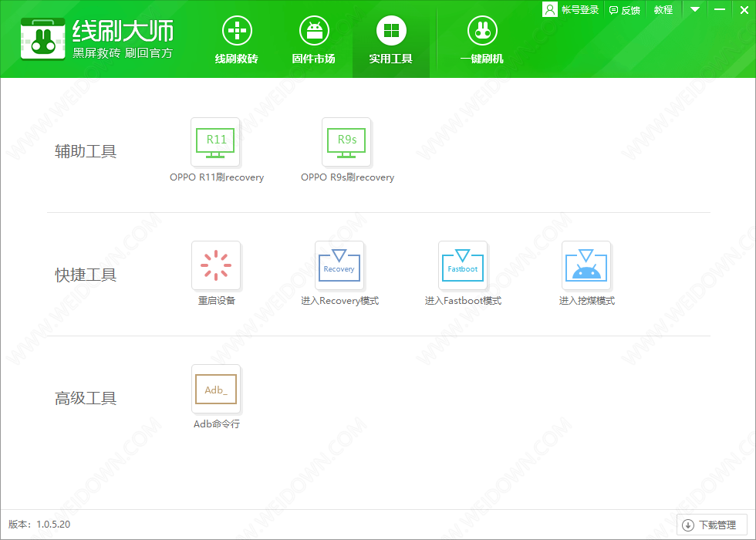Open the 反馈 feedback link
The image size is (756, 540).
[625, 10]
